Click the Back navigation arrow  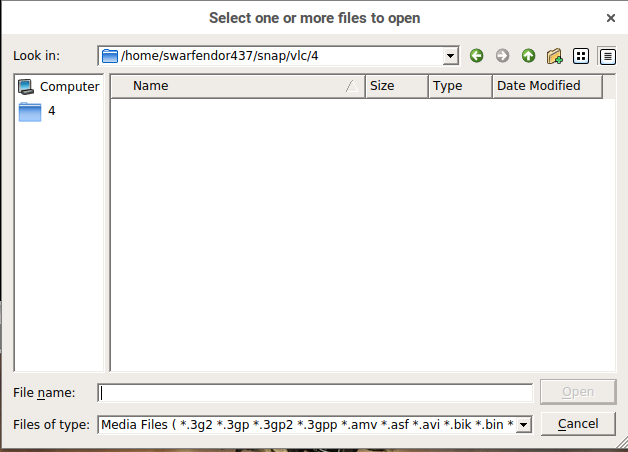pos(477,56)
